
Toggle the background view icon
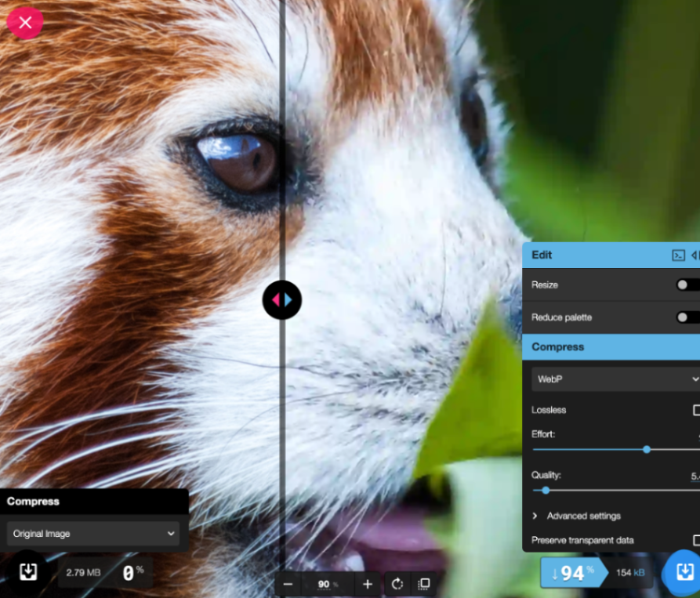(423, 584)
